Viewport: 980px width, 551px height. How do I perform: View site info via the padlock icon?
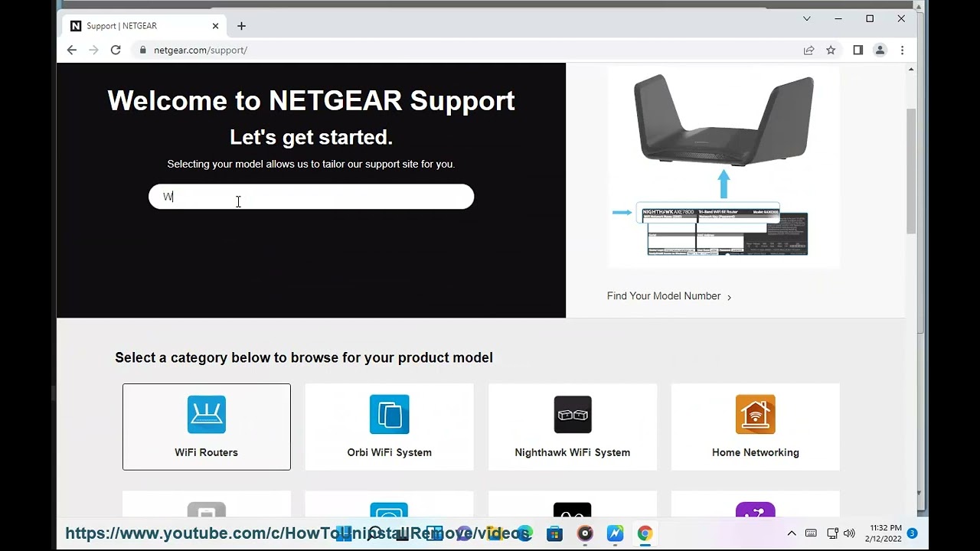point(142,50)
